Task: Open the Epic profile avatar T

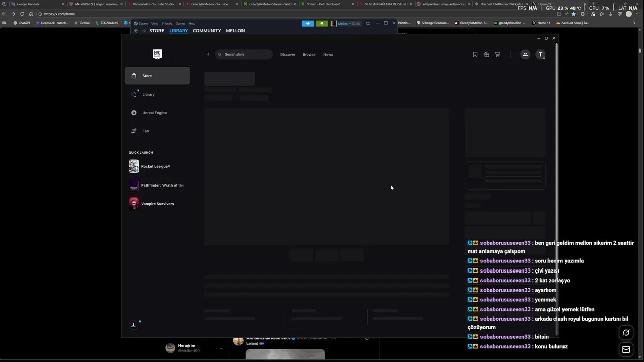Action: (540, 54)
